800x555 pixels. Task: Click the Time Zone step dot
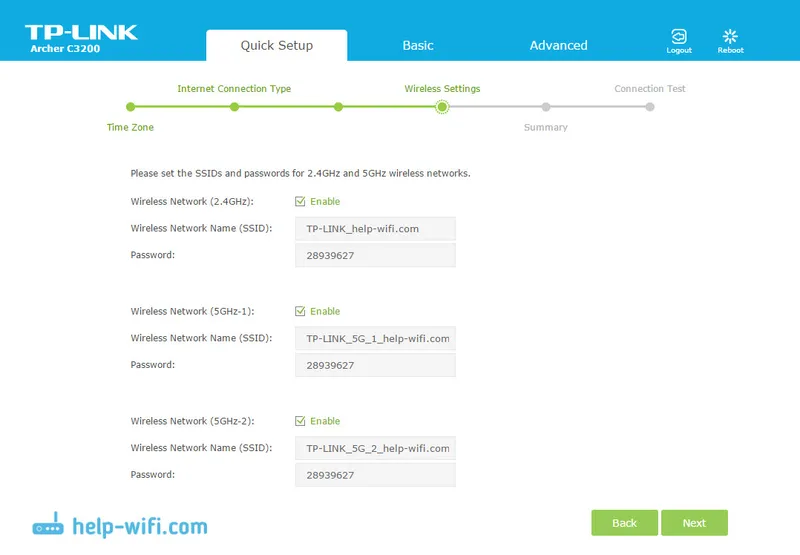(x=131, y=107)
